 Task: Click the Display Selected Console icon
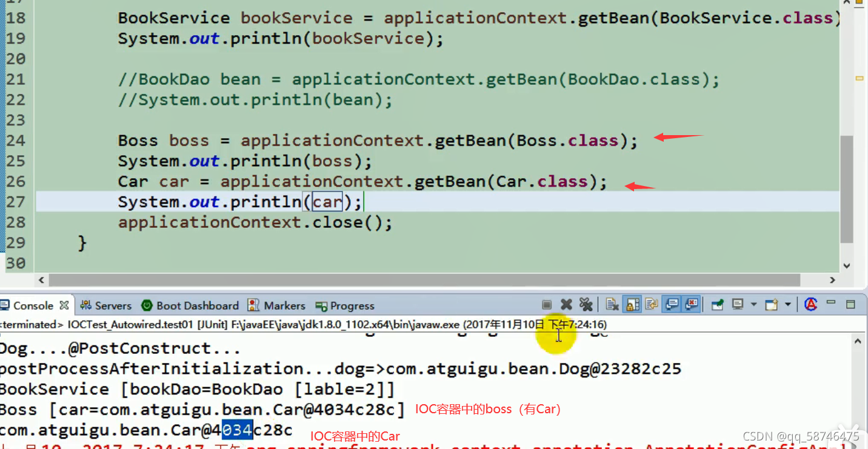point(738,305)
